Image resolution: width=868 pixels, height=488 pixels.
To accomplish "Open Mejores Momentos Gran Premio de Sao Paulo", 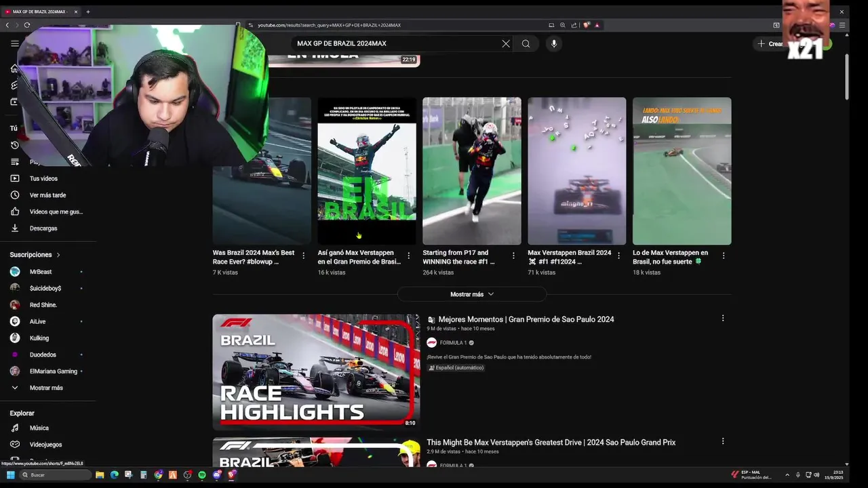I will 526,319.
